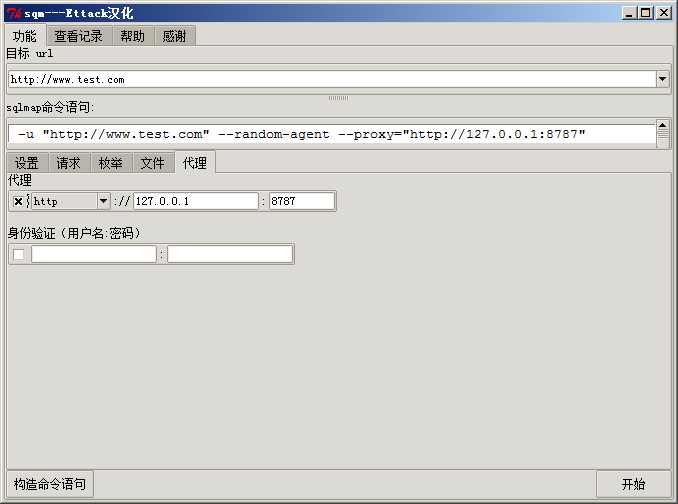
Task: Click the 开始 button
Action: coord(633,484)
